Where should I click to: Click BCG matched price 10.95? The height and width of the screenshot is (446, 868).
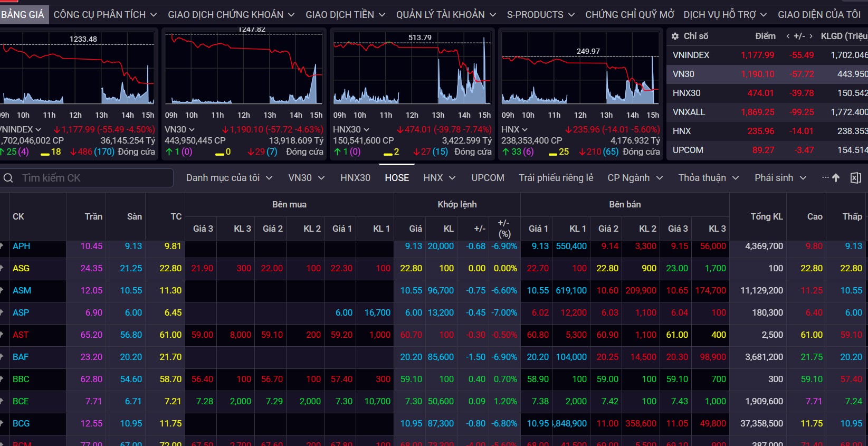click(x=411, y=423)
